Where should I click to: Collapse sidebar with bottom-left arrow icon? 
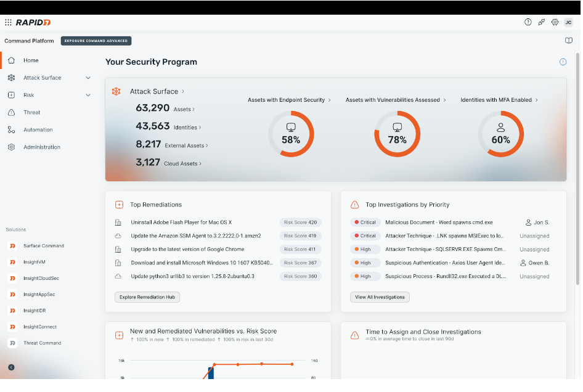click(11, 367)
